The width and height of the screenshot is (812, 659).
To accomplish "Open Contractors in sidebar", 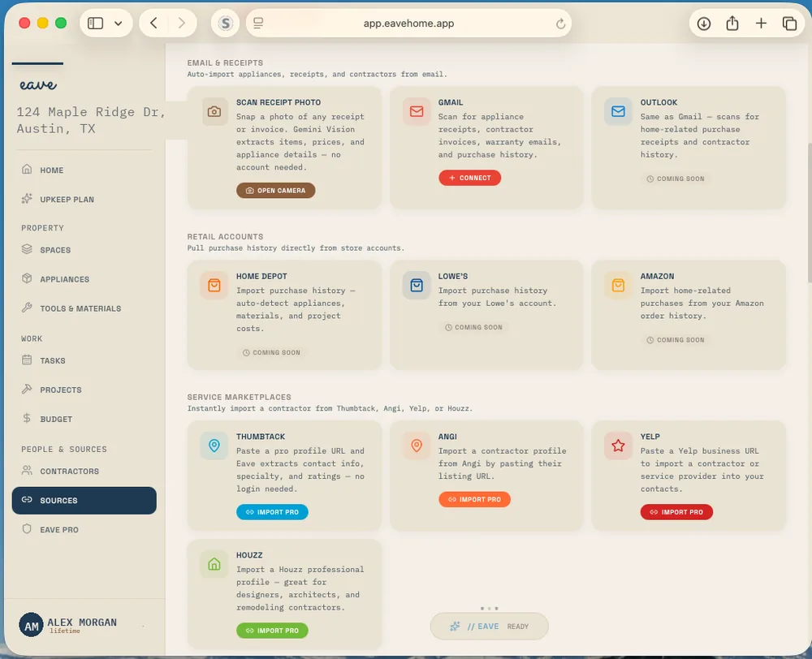I will [84, 471].
